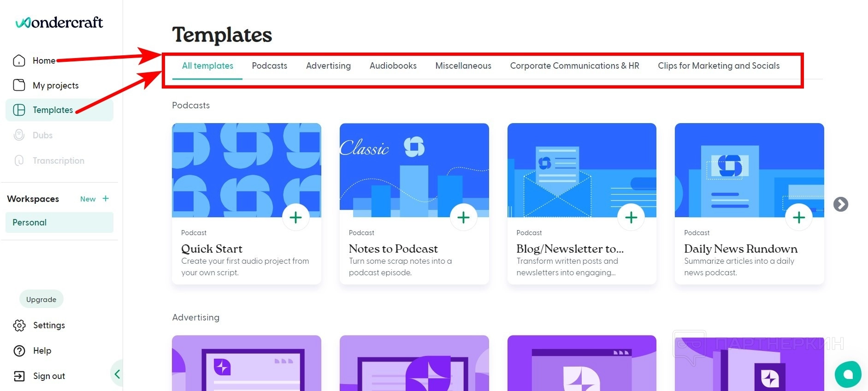The image size is (868, 391).
Task: Add the Daily News Rundown template with plus
Action: pos(799,217)
